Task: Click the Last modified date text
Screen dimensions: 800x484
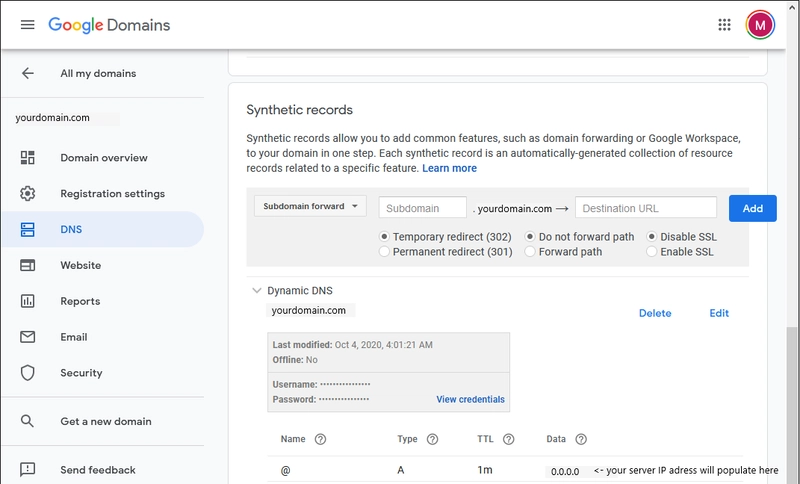Action: pyautogui.click(x=353, y=345)
